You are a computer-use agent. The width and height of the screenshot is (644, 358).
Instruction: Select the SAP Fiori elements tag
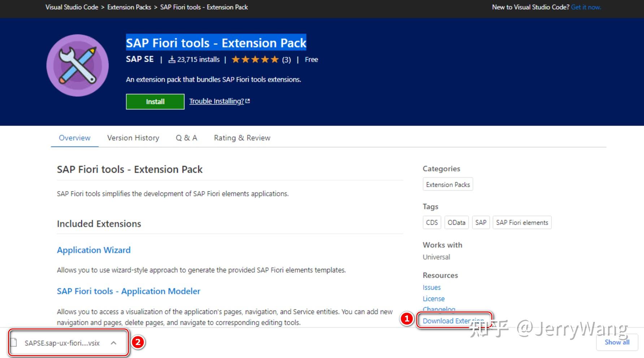coord(522,222)
